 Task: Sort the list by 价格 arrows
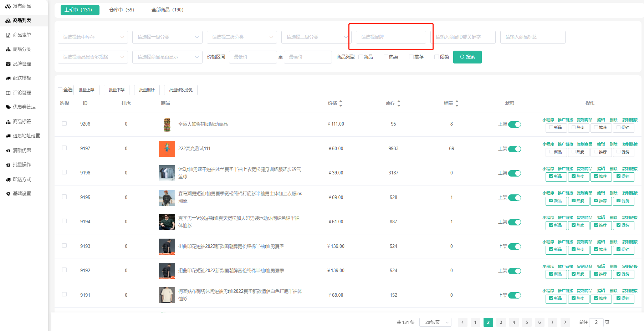(x=341, y=103)
